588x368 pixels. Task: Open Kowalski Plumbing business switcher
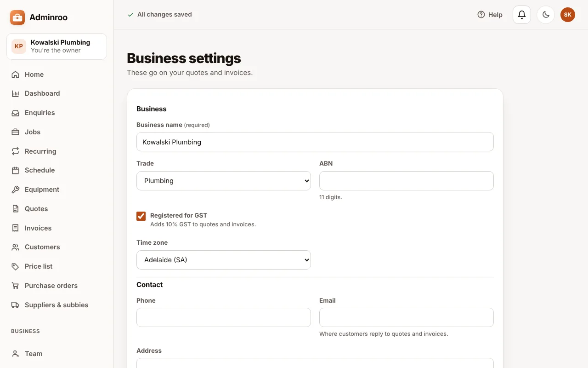(x=57, y=46)
